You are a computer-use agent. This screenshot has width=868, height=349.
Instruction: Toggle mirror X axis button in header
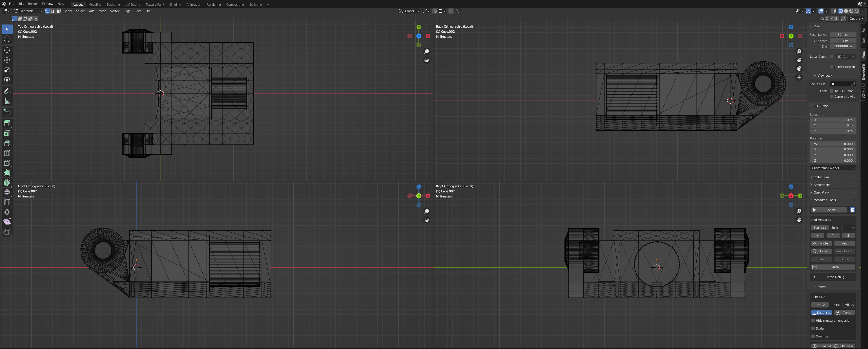[x=827, y=19]
